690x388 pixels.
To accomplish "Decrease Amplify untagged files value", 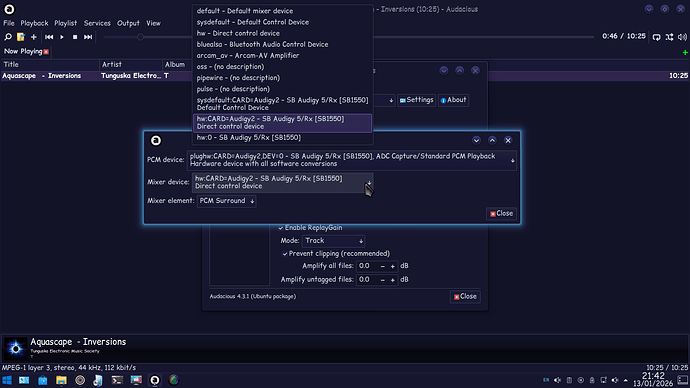I will coord(382,280).
